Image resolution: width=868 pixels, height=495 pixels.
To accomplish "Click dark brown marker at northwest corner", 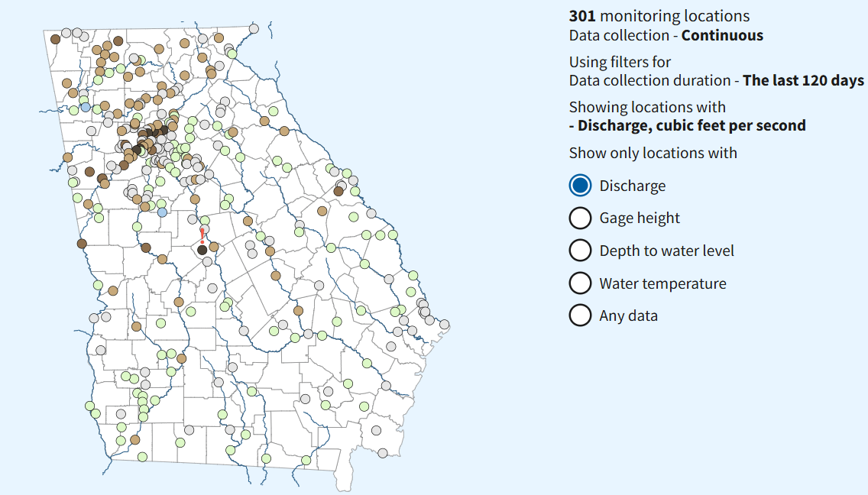I will coord(55,39).
